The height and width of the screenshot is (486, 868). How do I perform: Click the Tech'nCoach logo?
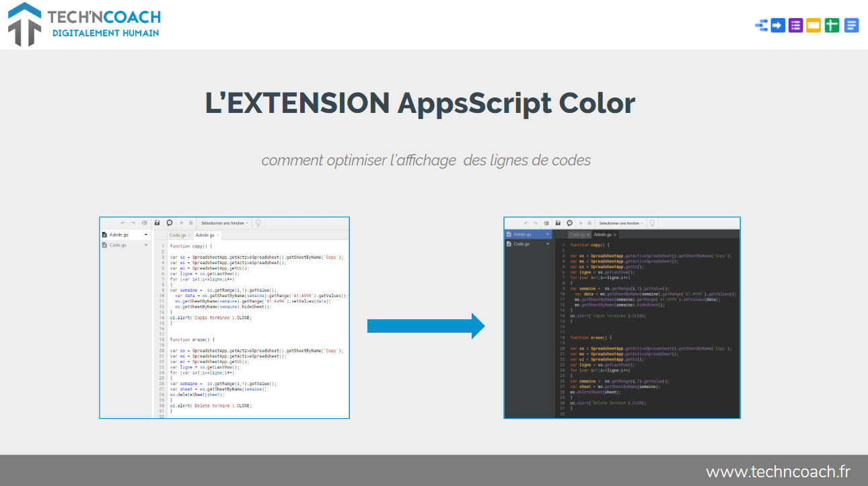(x=85, y=24)
